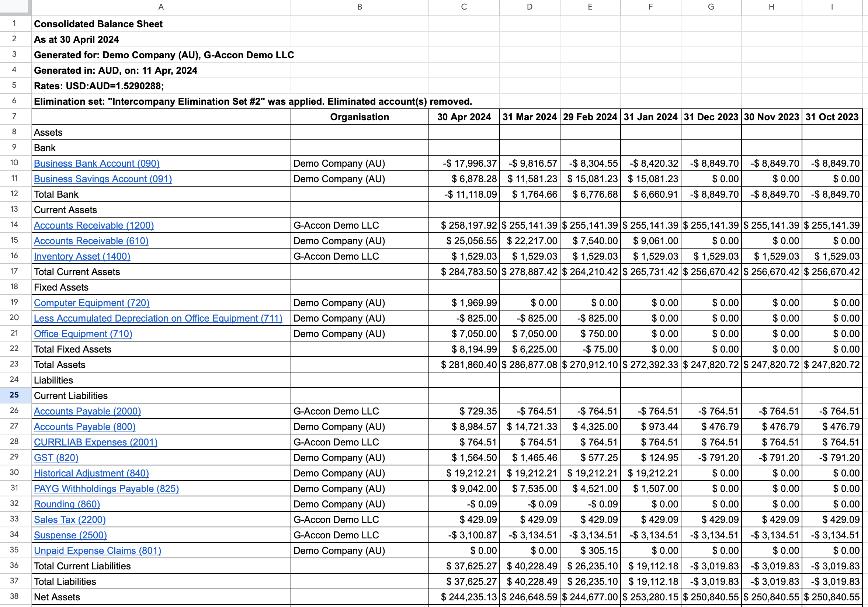This screenshot has width=868, height=607.
Task: Open the Historical Adjustment (840) link
Action: (91, 473)
